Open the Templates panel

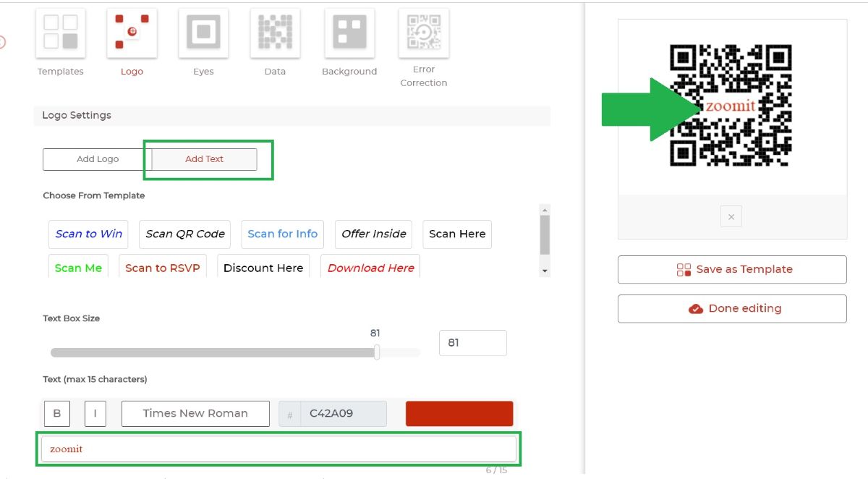60,33
